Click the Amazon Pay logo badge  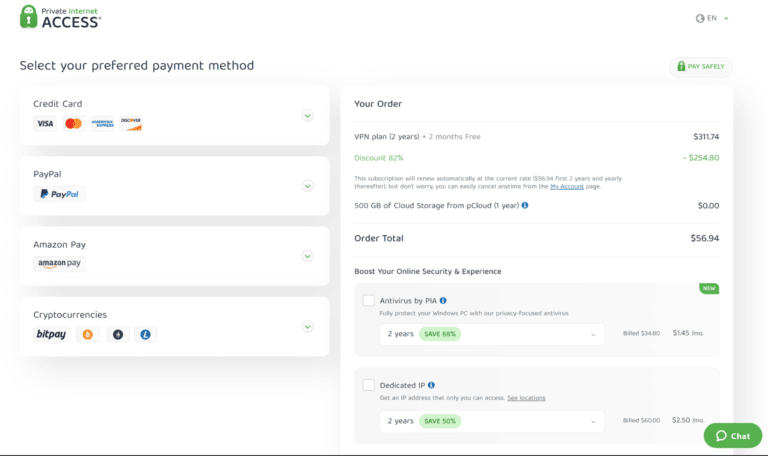[x=59, y=264]
